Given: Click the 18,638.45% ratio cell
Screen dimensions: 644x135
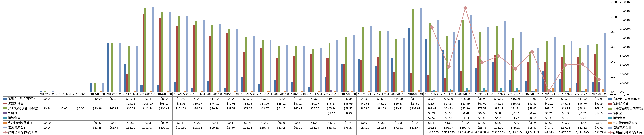Looking at the screenshot, I should [x=465, y=132].
